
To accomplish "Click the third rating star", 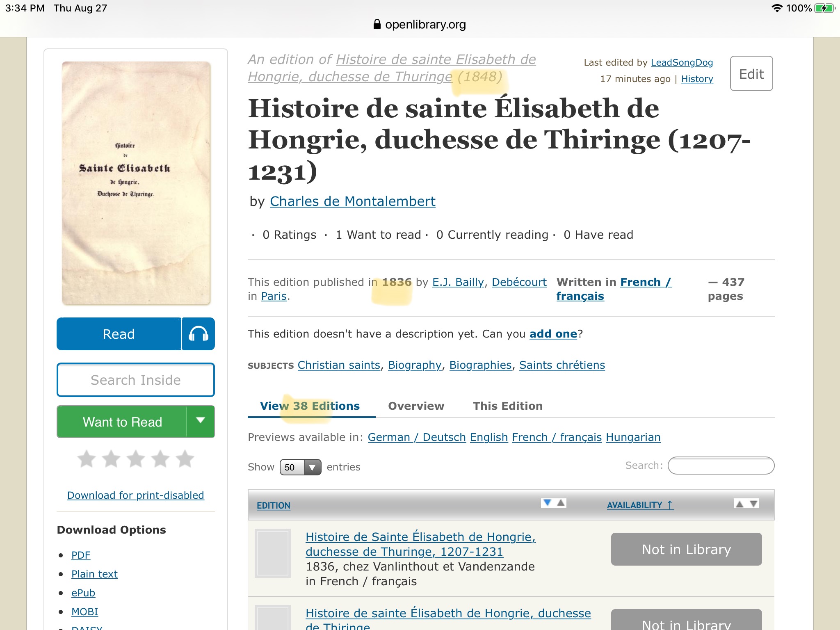I will [136, 459].
